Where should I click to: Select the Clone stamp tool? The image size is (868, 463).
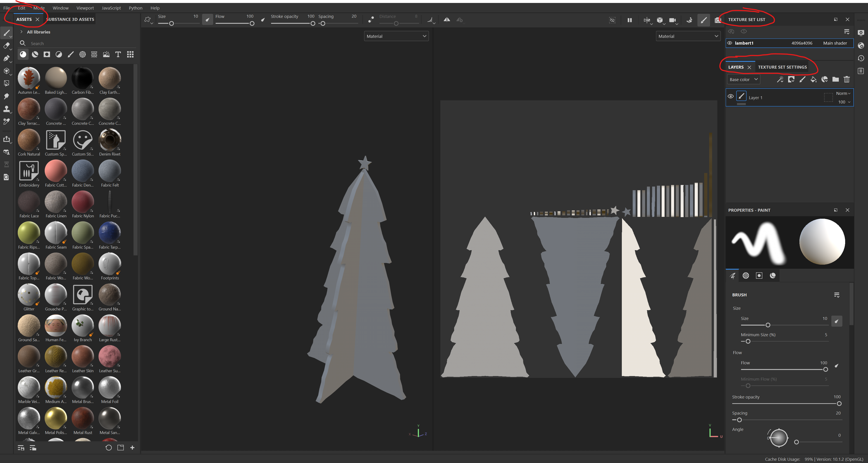(6, 109)
